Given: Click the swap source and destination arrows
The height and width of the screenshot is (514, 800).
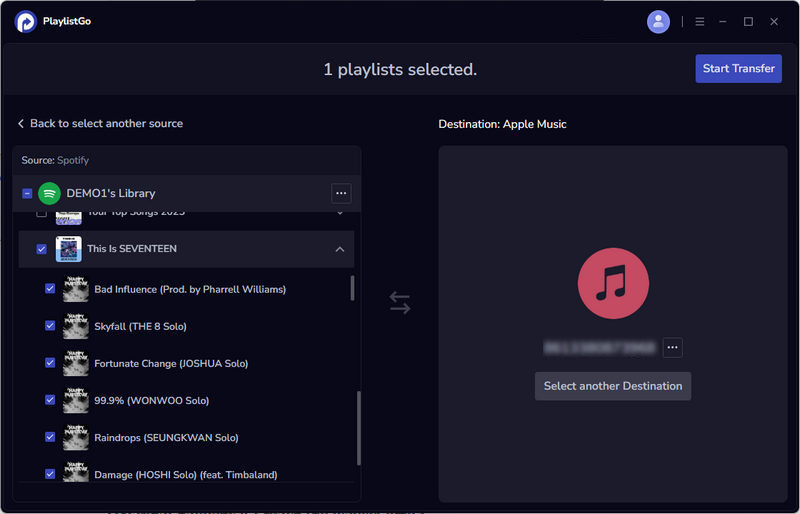Looking at the screenshot, I should pyautogui.click(x=399, y=303).
